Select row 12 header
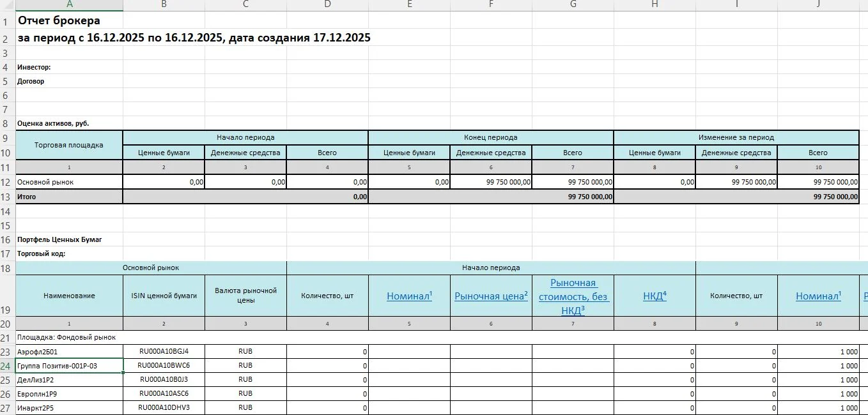Viewport: 868px width, 415px height. (7, 182)
